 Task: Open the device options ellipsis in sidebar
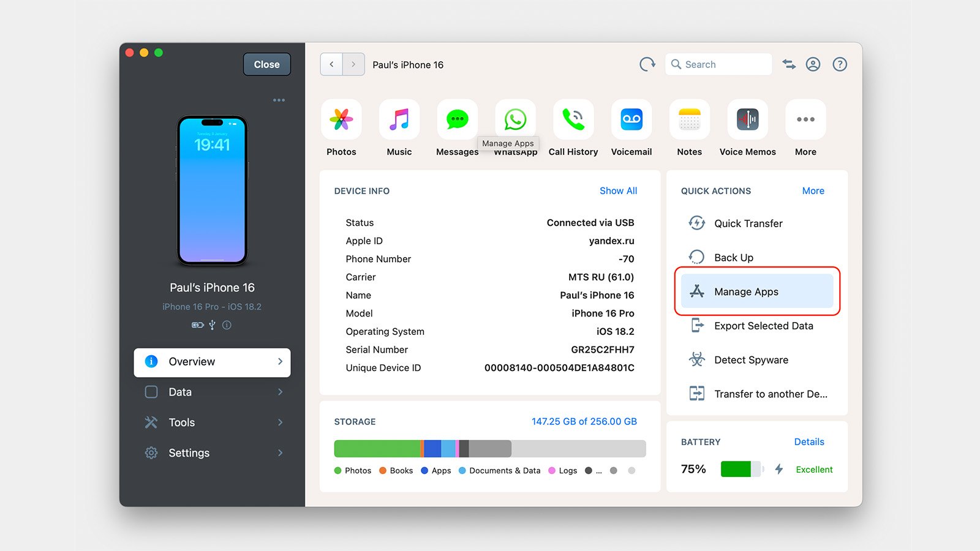(279, 100)
